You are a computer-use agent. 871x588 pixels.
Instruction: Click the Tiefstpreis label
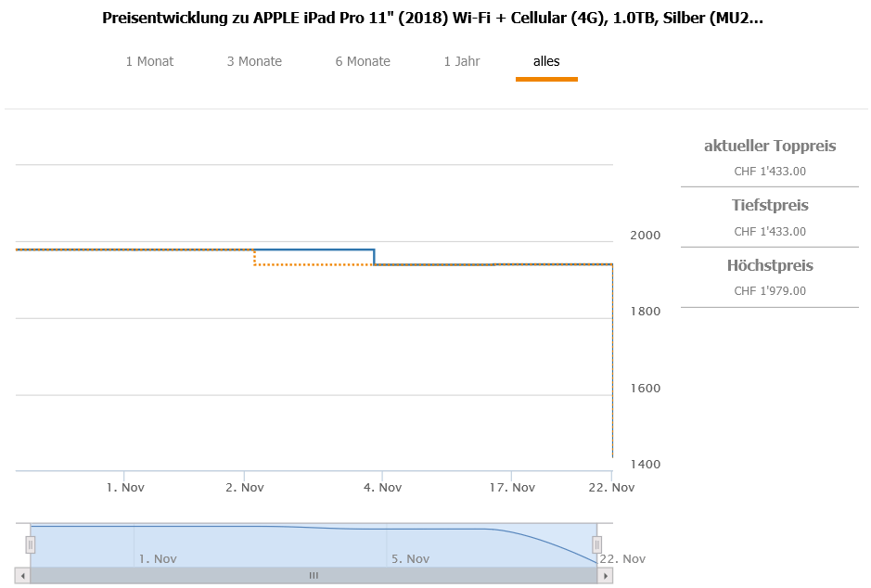[x=770, y=205]
